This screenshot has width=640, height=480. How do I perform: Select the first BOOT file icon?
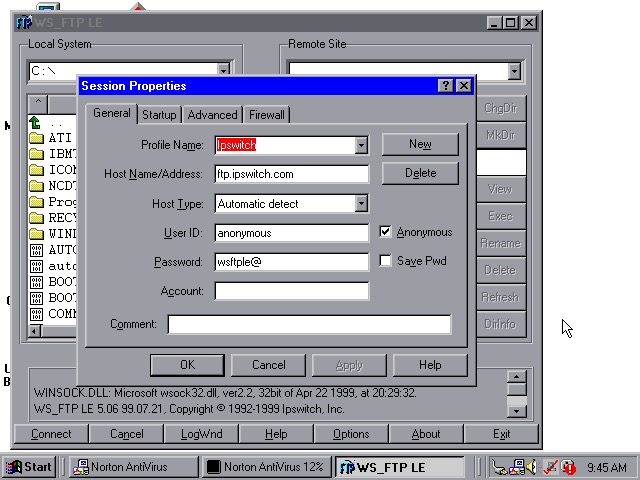pyautogui.click(x=36, y=282)
